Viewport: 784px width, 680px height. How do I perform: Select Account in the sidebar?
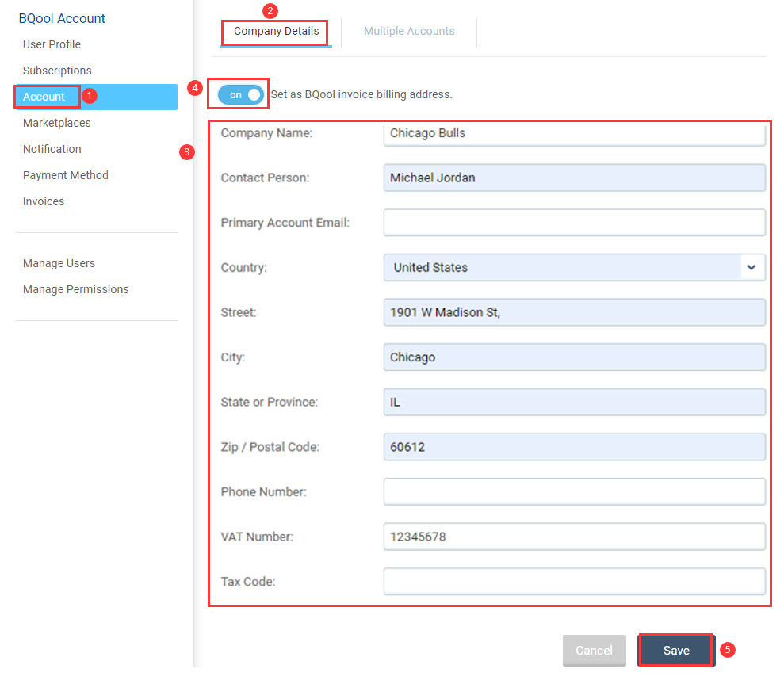(97, 97)
